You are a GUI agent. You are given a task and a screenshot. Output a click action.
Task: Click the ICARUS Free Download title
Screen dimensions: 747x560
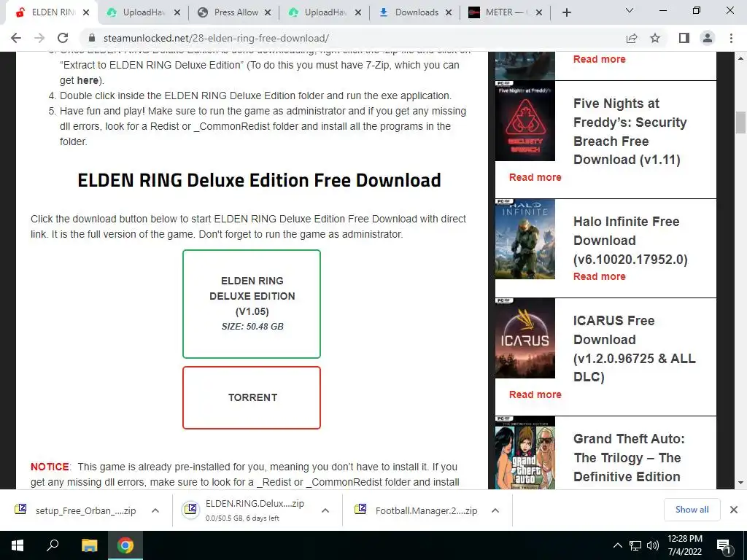[634, 349]
